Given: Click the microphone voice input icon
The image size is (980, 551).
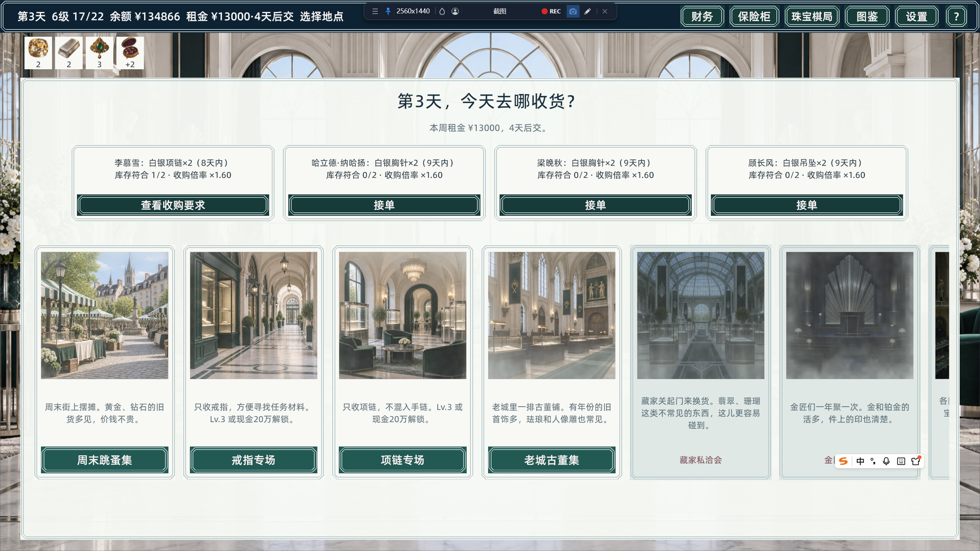Looking at the screenshot, I should pyautogui.click(x=886, y=461).
